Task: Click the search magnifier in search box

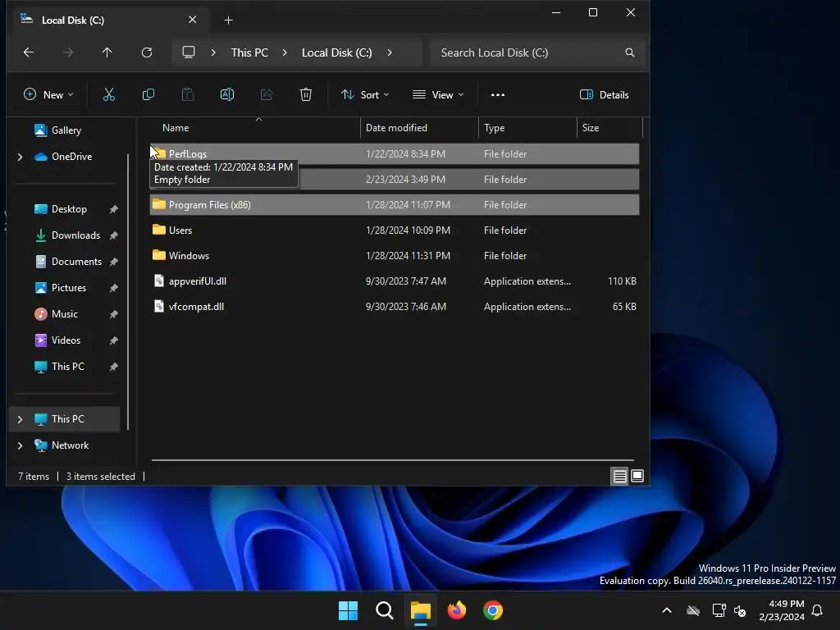Action: 630,52
